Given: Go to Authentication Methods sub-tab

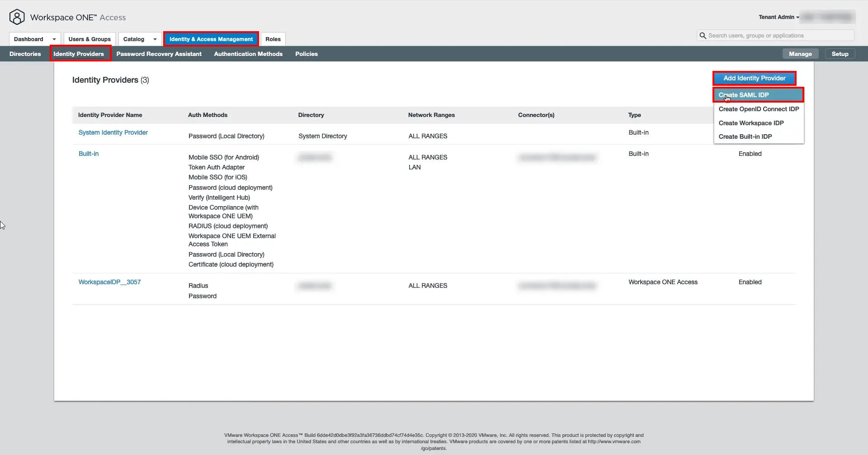Looking at the screenshot, I should [x=248, y=54].
